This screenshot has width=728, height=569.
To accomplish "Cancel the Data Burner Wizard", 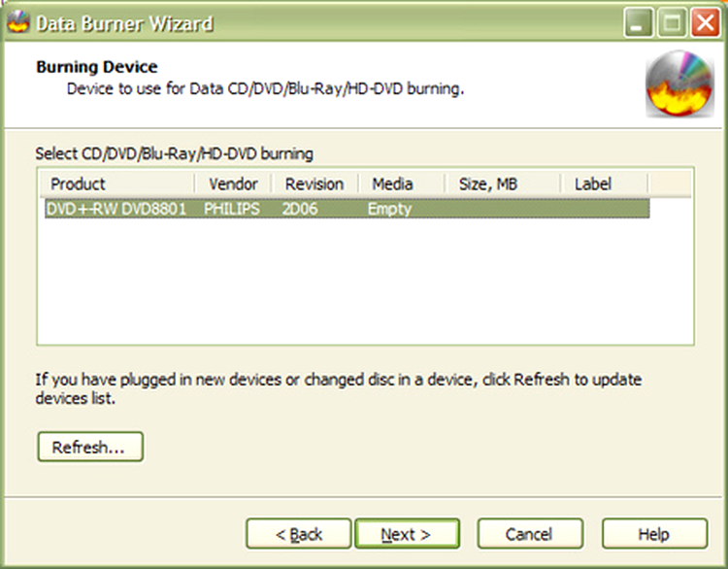I will 530,534.
